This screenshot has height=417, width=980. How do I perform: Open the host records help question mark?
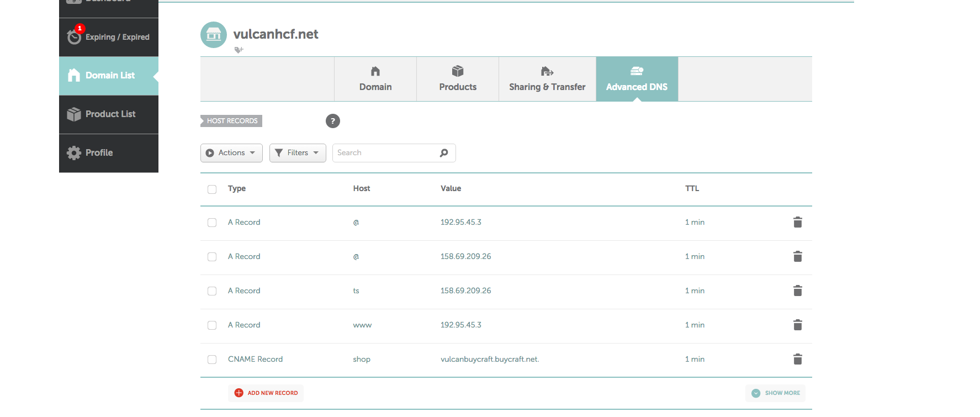(x=333, y=121)
